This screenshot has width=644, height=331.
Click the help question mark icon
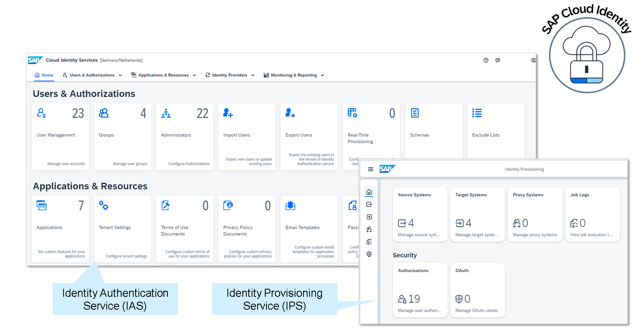click(486, 60)
